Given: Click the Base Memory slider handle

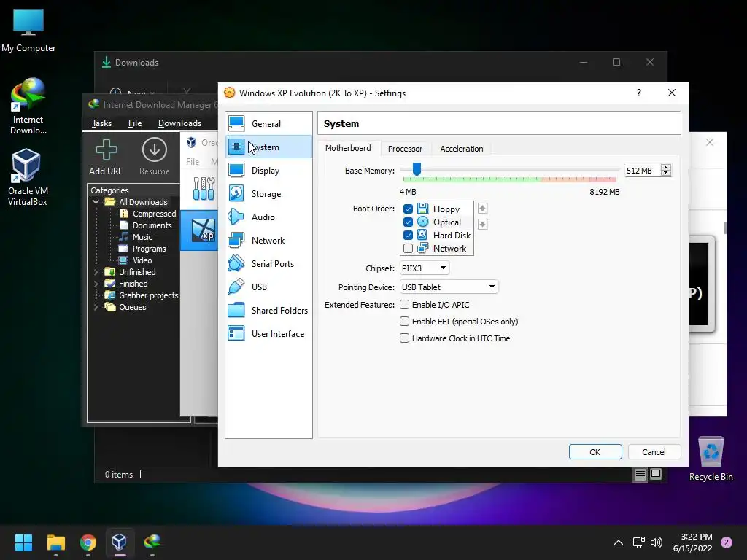Looking at the screenshot, I should tap(417, 168).
